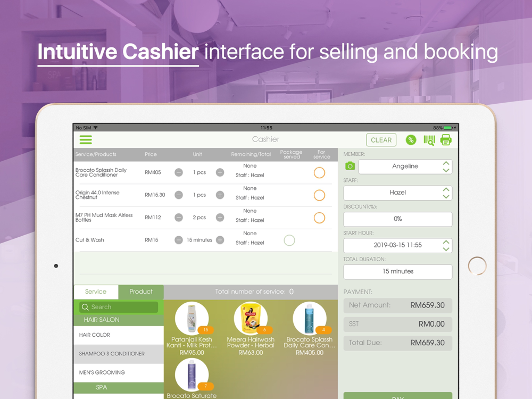Click the Total number of service bar
This screenshot has height=399, width=532.
tap(251, 292)
